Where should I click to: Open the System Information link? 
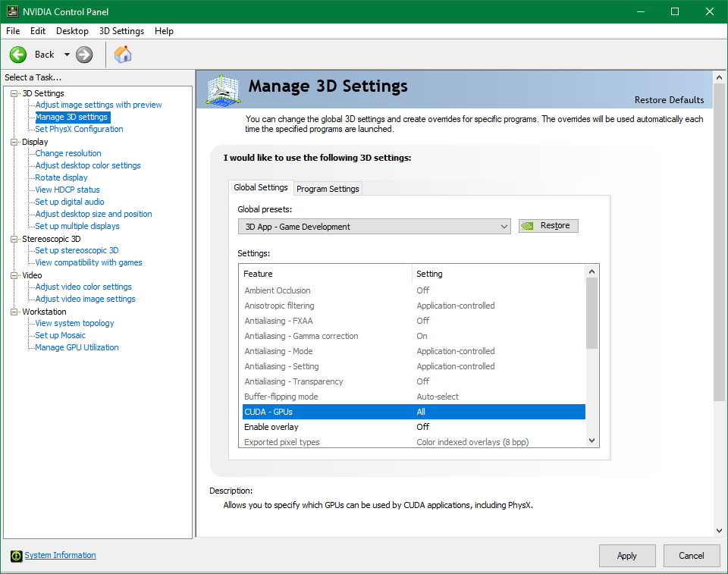(60, 555)
